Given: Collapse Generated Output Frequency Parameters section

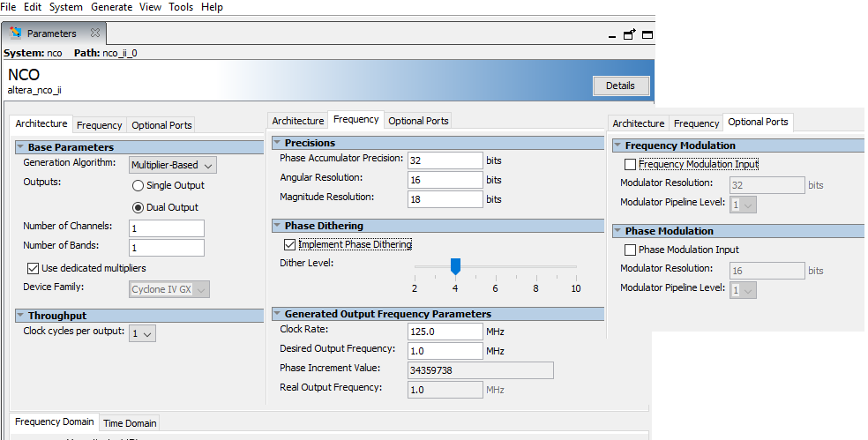Looking at the screenshot, I should (277, 314).
